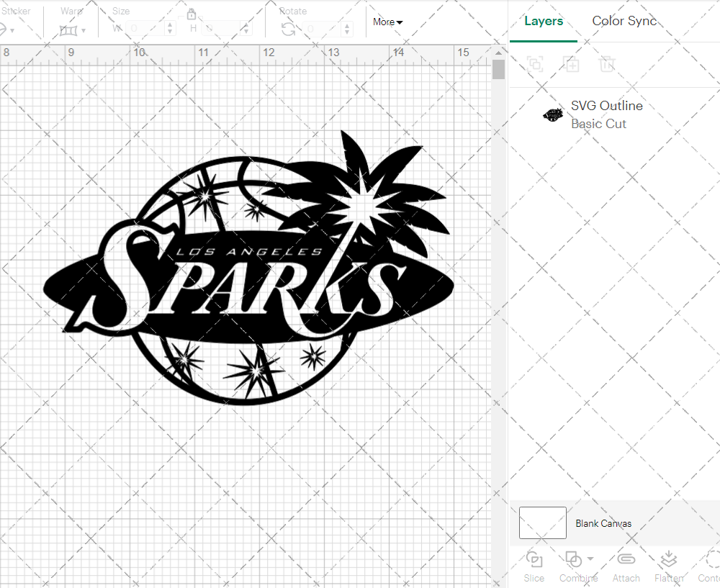Delete the layer using the trash icon

click(x=607, y=64)
